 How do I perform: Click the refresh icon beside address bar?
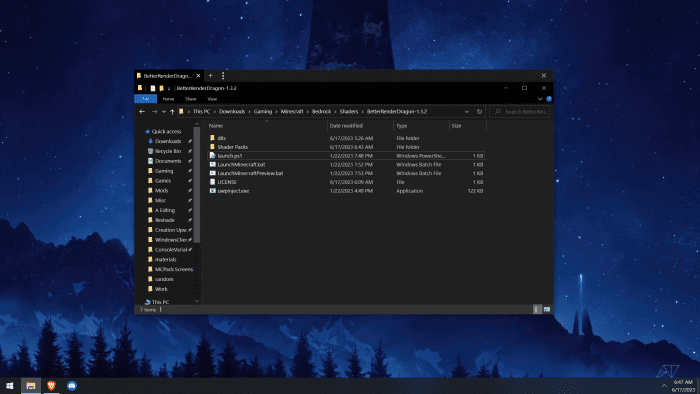(x=479, y=112)
